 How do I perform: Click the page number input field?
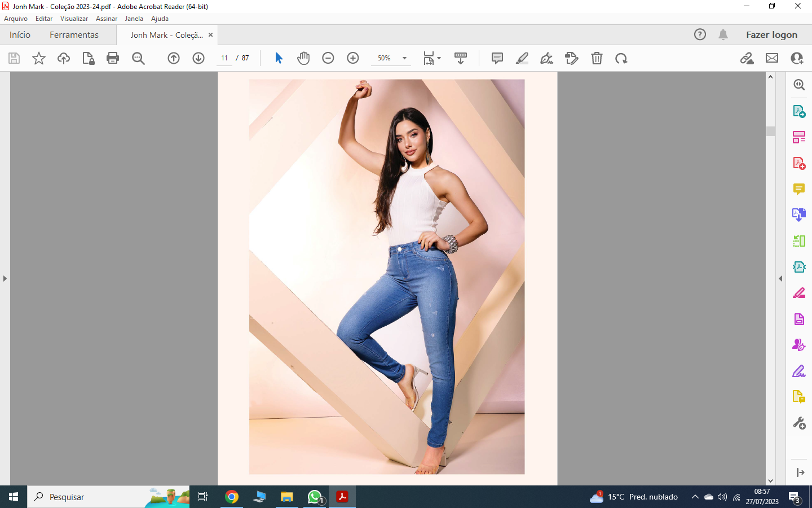click(x=224, y=58)
